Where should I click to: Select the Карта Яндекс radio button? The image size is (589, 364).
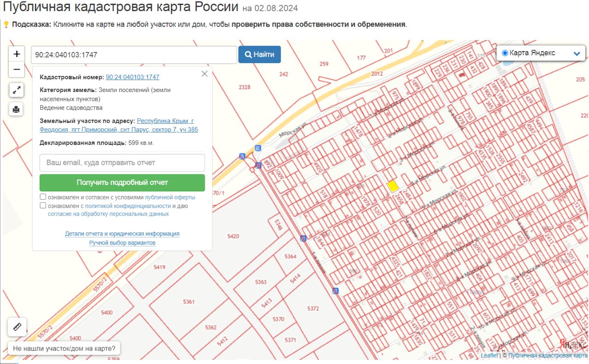505,53
